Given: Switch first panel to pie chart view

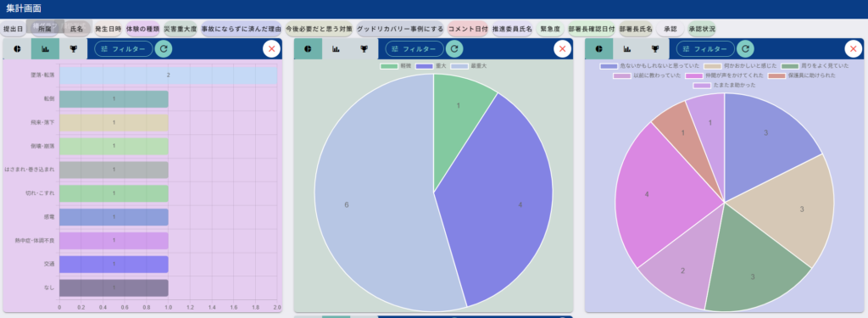Looking at the screenshot, I should [x=17, y=48].
